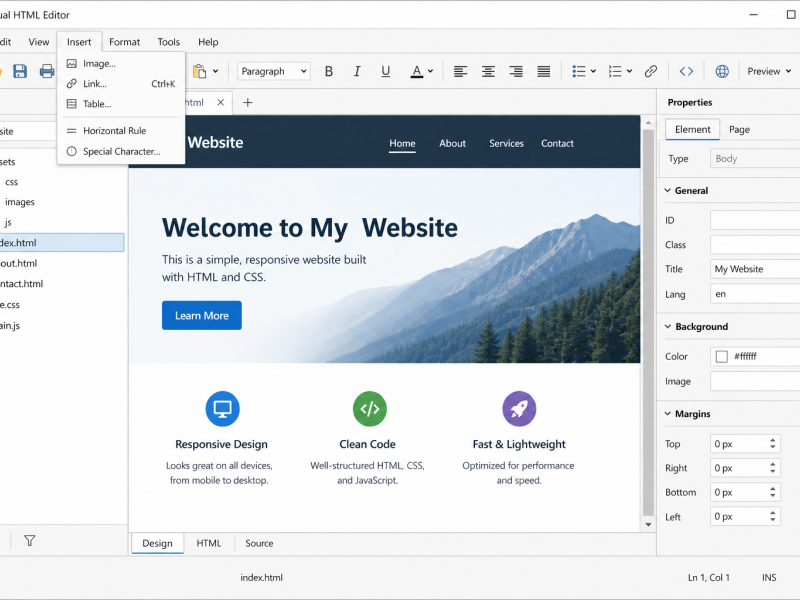Switch to the Page properties tab

pos(739,130)
